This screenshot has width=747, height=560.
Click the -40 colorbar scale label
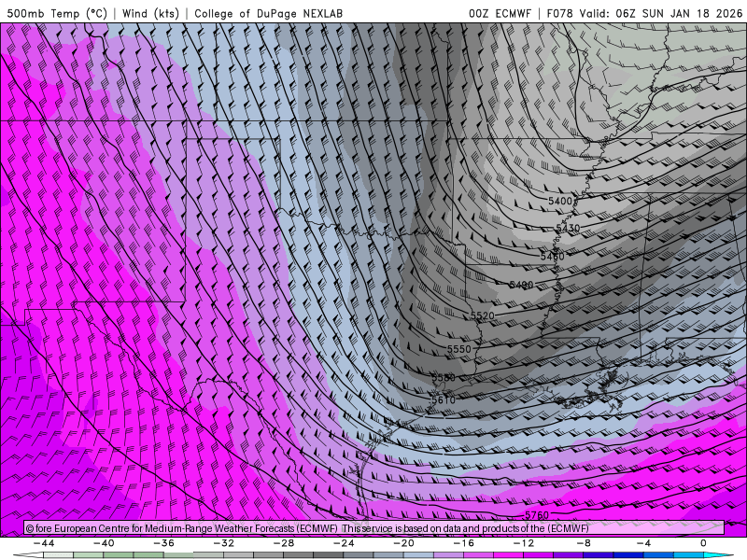tap(104, 543)
